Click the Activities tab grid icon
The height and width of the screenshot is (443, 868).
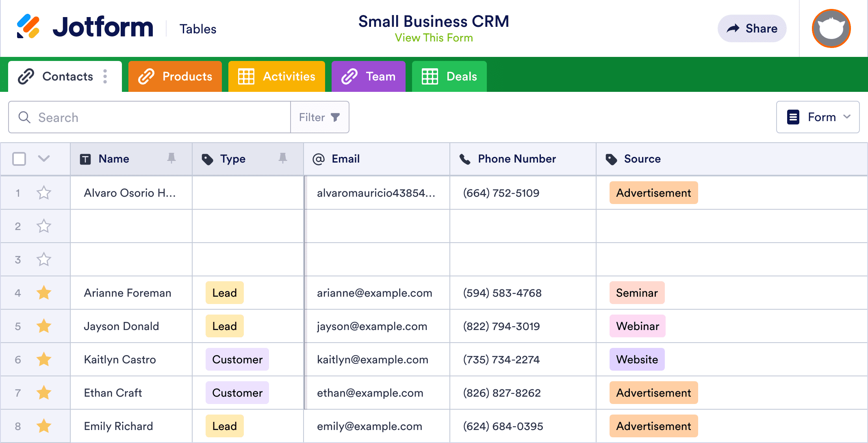point(246,76)
